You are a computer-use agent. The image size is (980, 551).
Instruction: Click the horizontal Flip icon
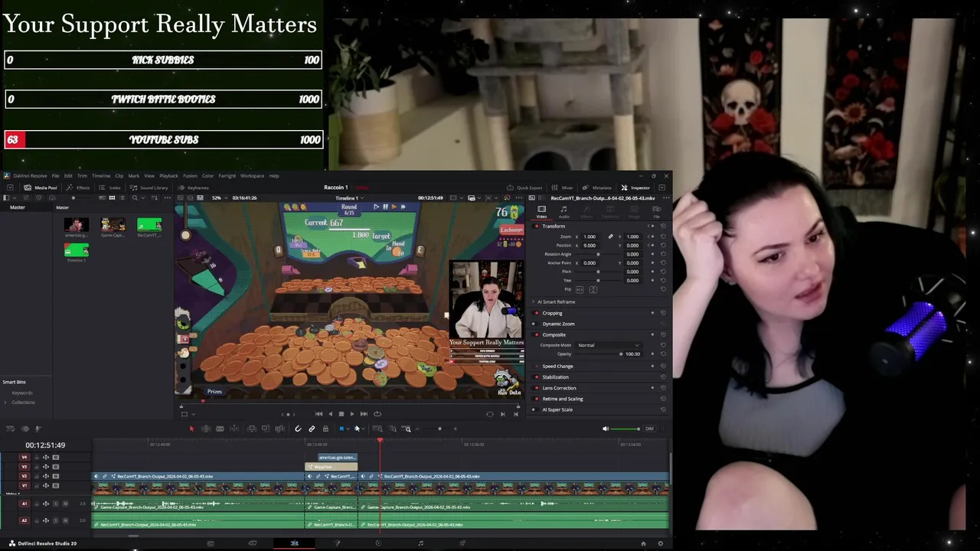click(580, 289)
